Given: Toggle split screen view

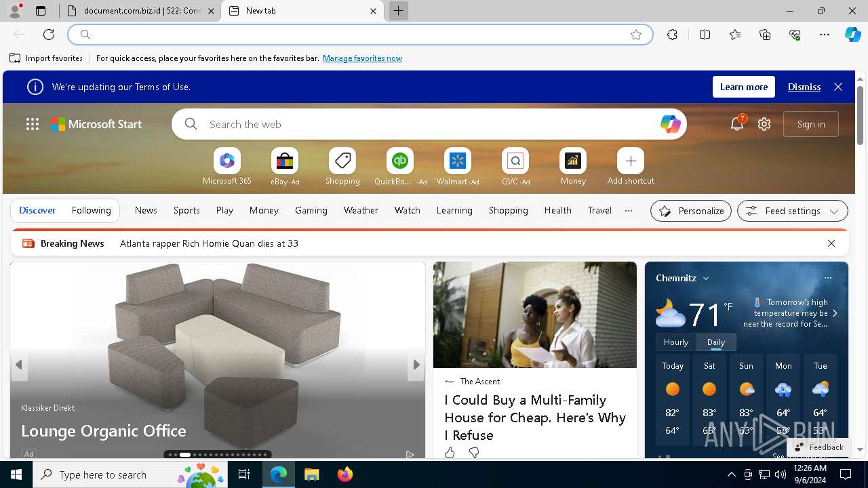Looking at the screenshot, I should coord(705,35).
